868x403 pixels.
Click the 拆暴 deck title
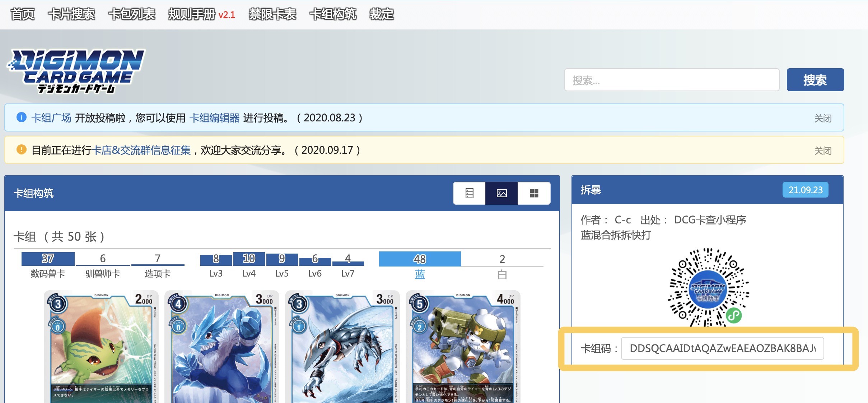point(591,190)
